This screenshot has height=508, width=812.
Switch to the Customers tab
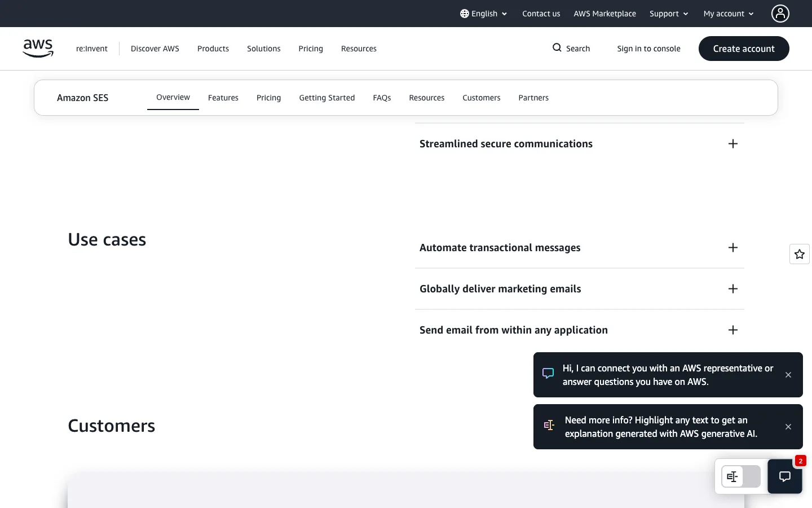(x=482, y=98)
